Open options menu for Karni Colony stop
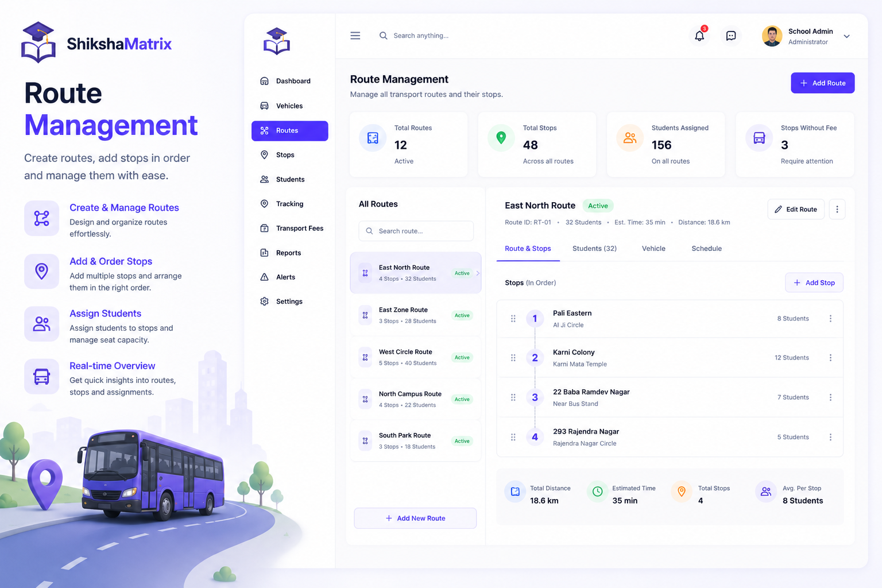This screenshot has width=882, height=588. pyautogui.click(x=830, y=358)
